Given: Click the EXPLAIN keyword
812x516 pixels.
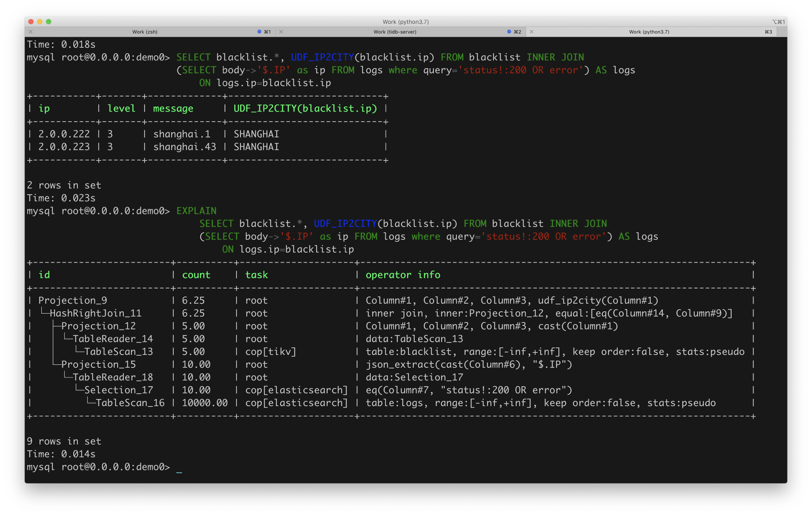Looking at the screenshot, I should pyautogui.click(x=197, y=211).
